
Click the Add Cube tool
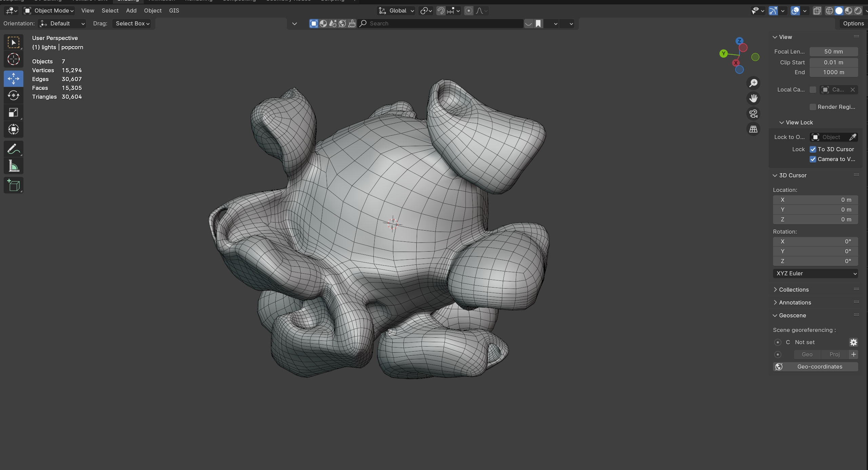tap(14, 185)
